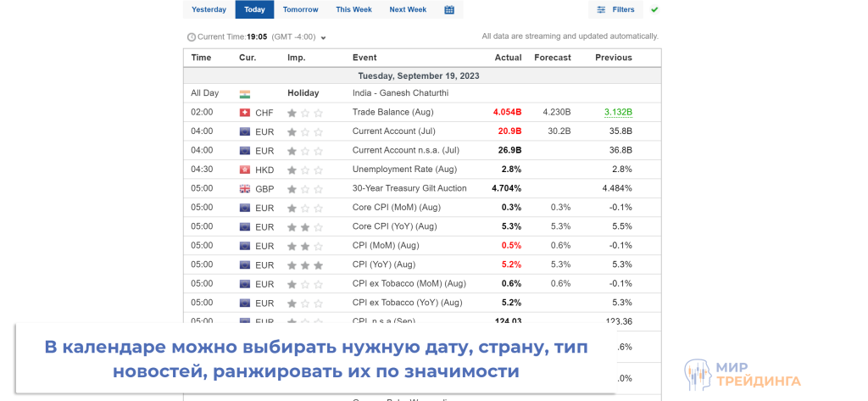Open the 30-Year Treasury Gilt Auction event

(x=409, y=188)
